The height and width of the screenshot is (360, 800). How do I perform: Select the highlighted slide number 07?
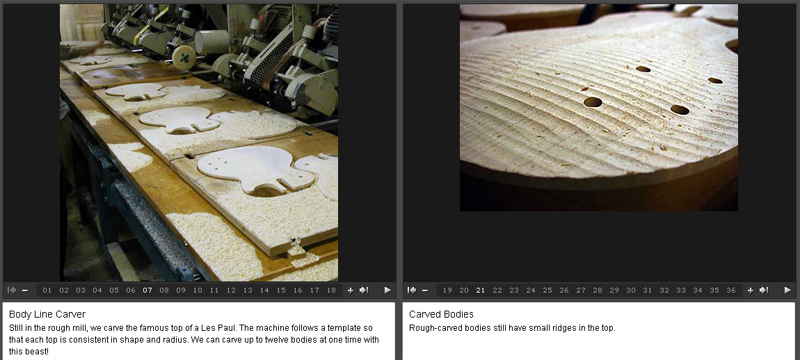click(x=147, y=290)
